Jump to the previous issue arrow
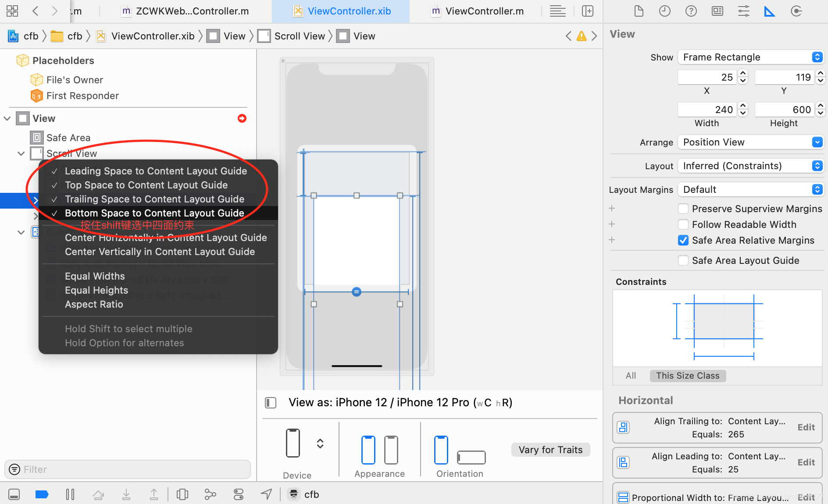Screen dimensions: 828x504 click(x=568, y=36)
